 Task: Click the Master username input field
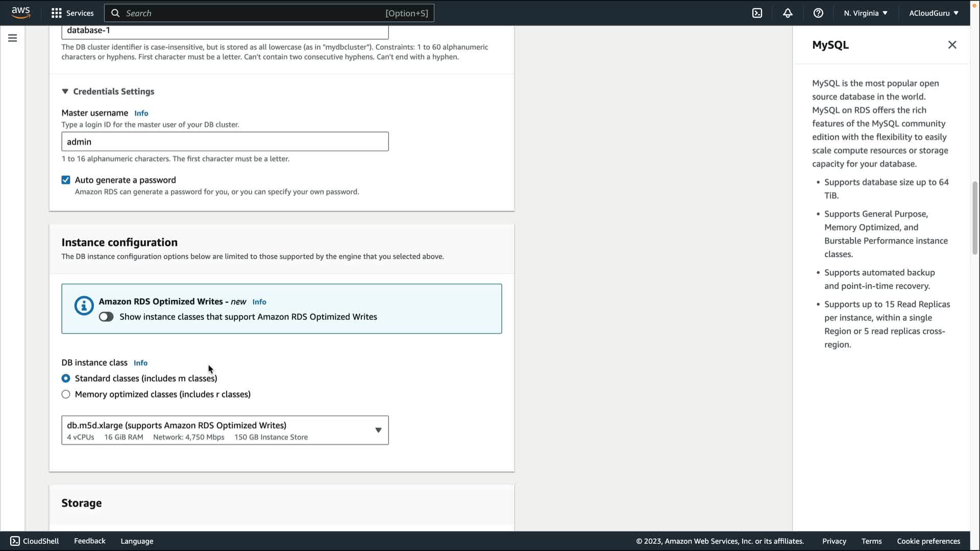[x=225, y=142]
